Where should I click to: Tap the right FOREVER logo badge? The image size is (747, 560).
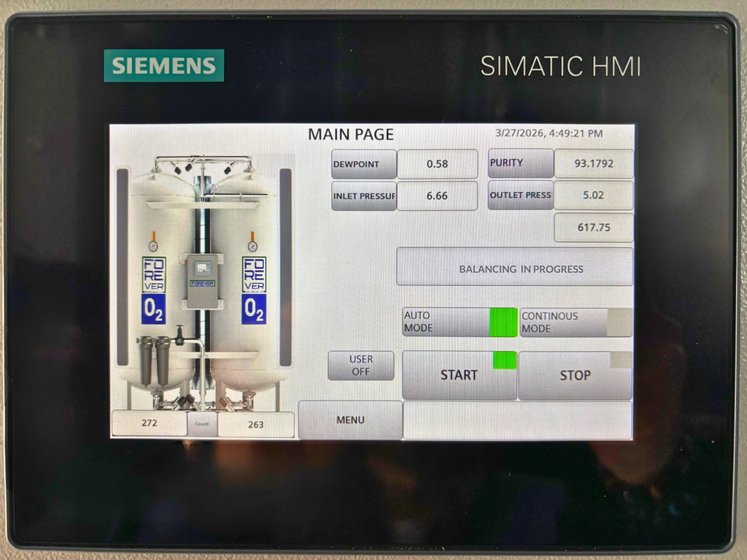(x=254, y=275)
